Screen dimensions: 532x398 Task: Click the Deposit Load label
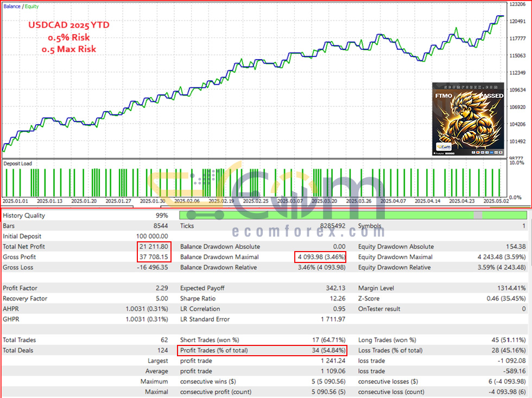click(x=17, y=163)
